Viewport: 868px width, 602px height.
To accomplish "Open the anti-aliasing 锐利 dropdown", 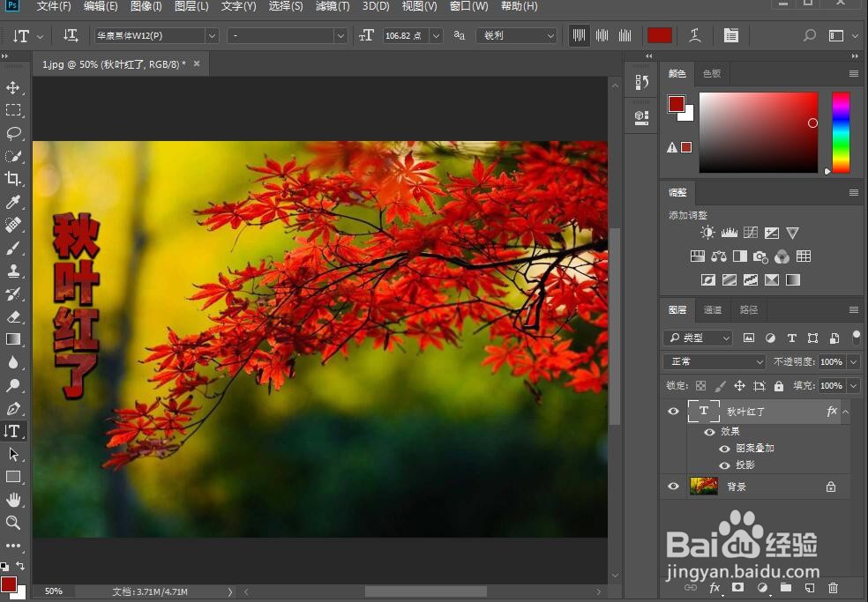I will [516, 36].
